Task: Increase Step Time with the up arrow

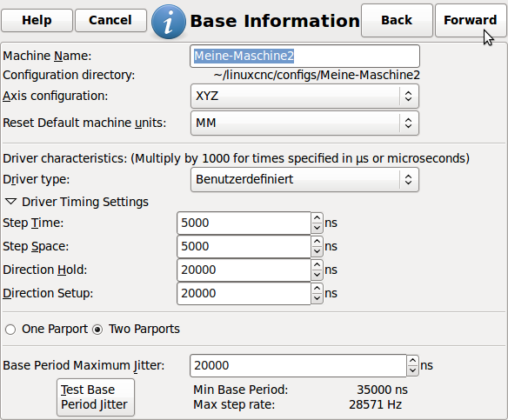Action: 317,218
